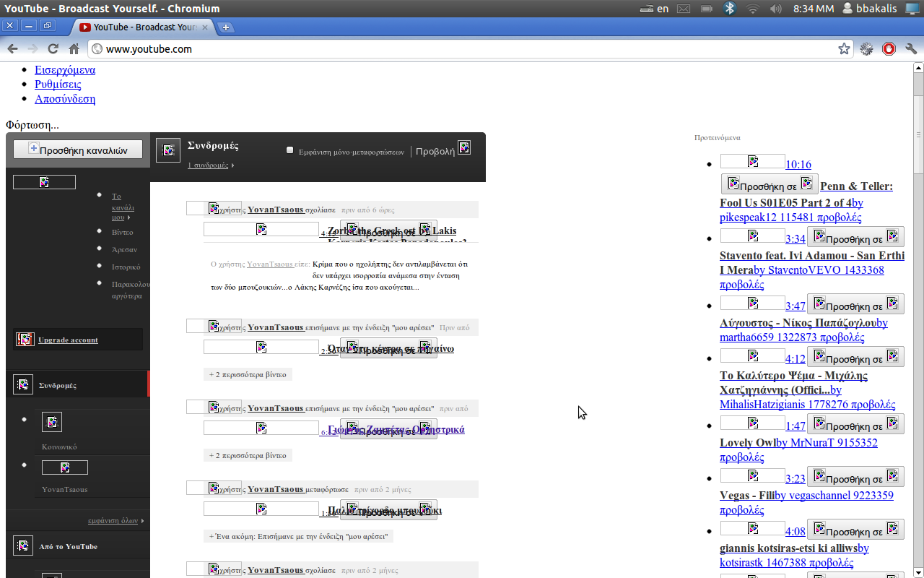Expand '1 συνδρομές' arrow link

[210, 165]
